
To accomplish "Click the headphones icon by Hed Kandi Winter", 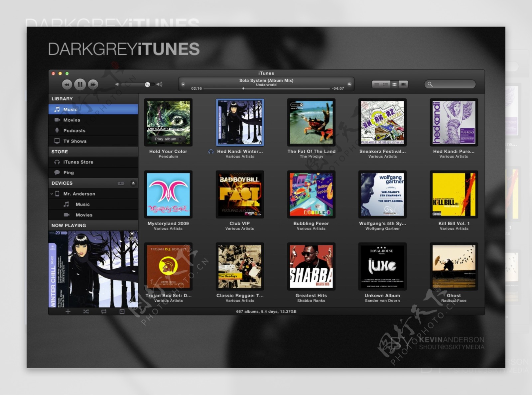I will click(211, 152).
